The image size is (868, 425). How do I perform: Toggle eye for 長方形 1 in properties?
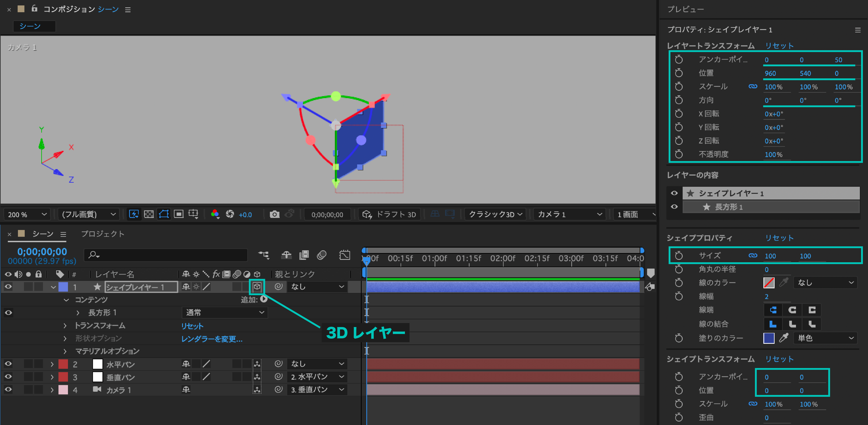tap(674, 207)
